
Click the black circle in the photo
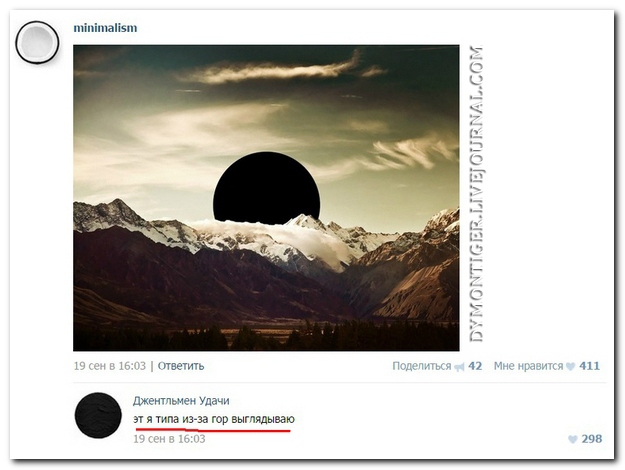(266, 188)
